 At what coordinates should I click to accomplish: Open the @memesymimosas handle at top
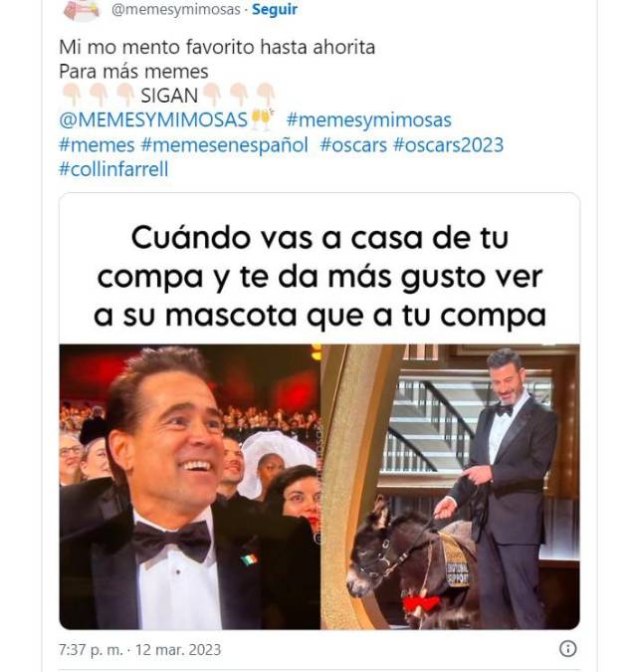pos(175,9)
